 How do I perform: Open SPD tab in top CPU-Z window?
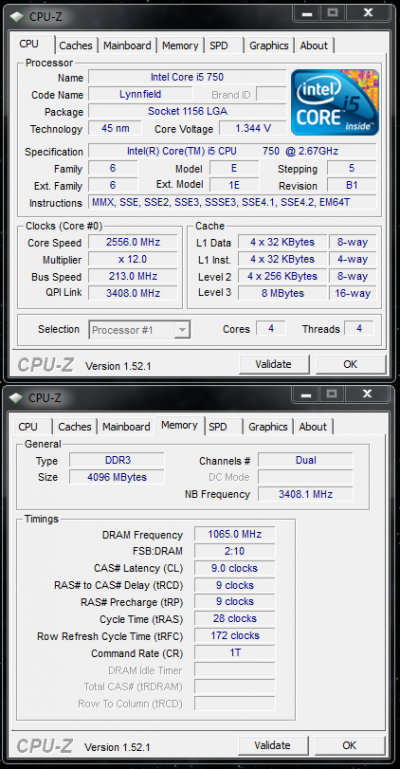[219, 46]
